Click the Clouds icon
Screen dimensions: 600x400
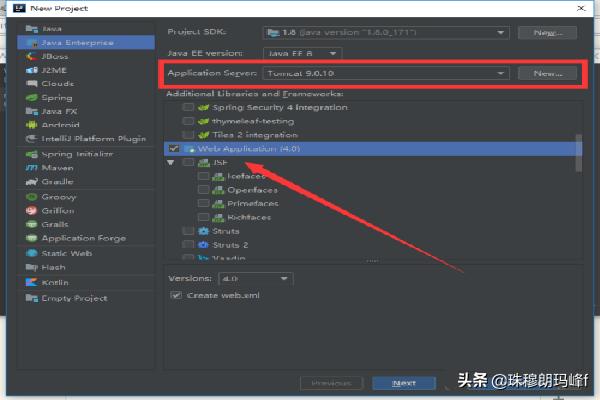pos(32,83)
